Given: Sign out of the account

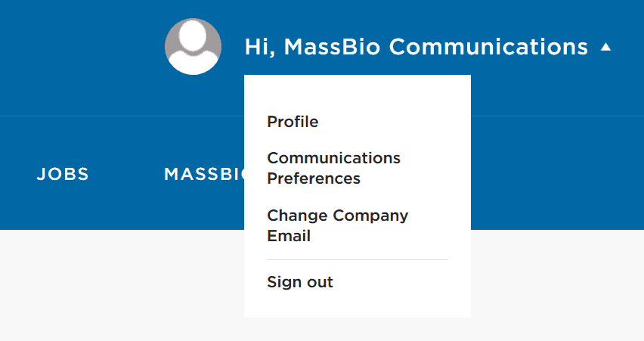Looking at the screenshot, I should pos(300,282).
